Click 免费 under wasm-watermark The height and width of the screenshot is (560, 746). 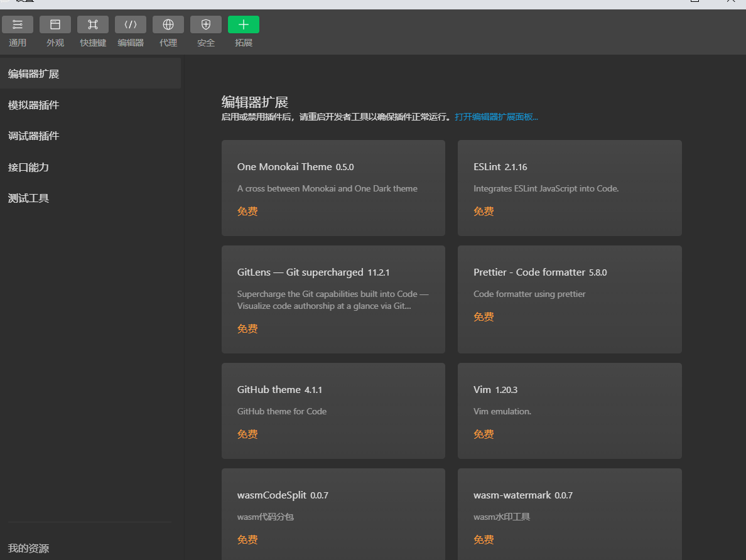tap(484, 539)
